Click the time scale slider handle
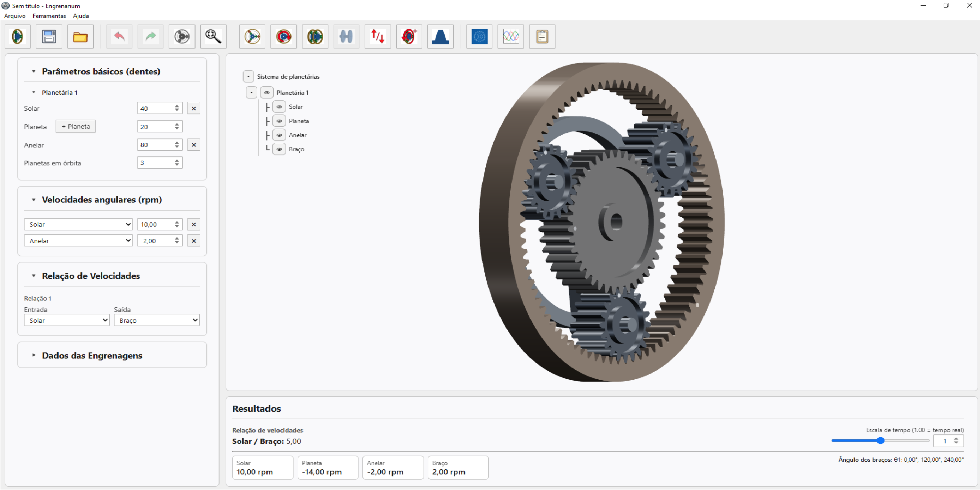The image size is (980, 490). click(x=880, y=441)
